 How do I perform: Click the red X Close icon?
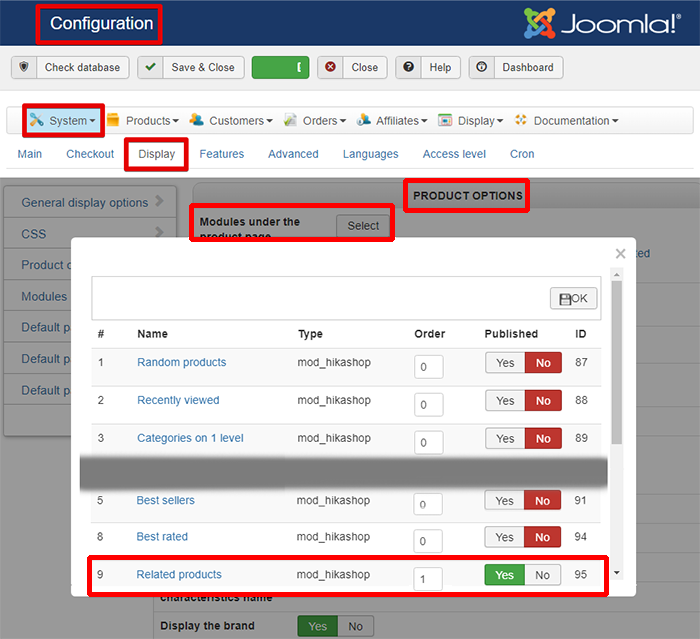[330, 67]
